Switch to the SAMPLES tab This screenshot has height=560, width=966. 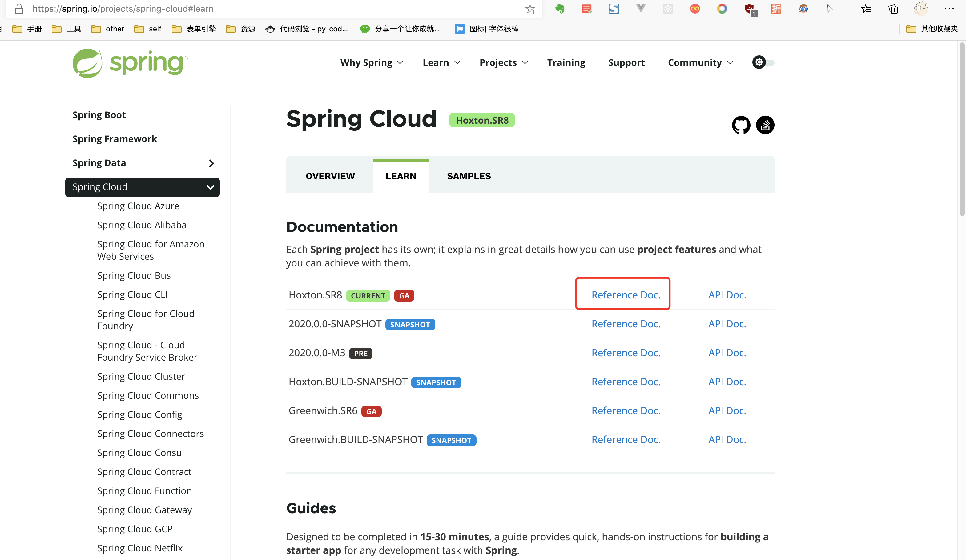tap(469, 176)
